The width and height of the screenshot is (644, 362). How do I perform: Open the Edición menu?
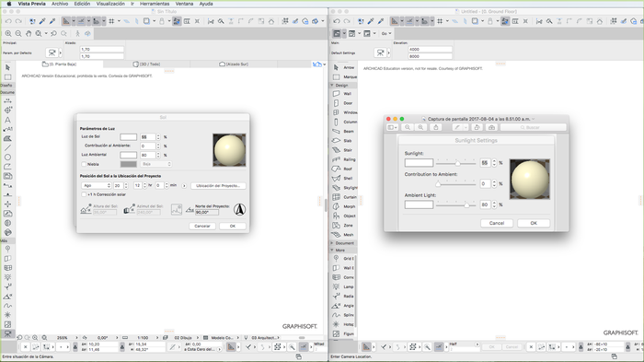click(x=82, y=4)
